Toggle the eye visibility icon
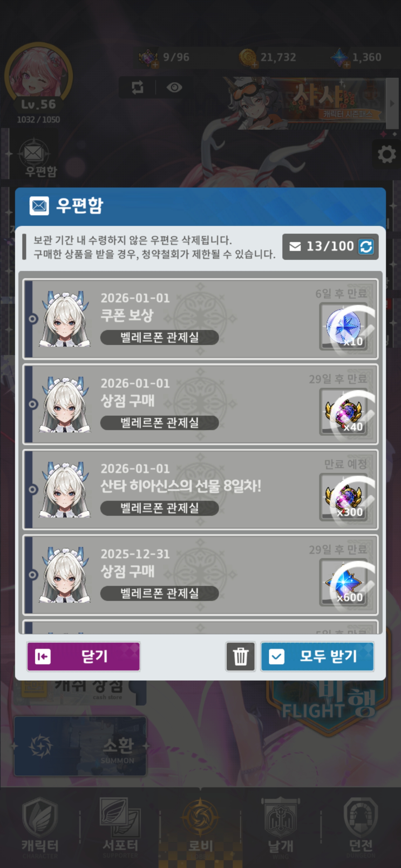Viewport: 401px width, 868px height. pos(174,88)
